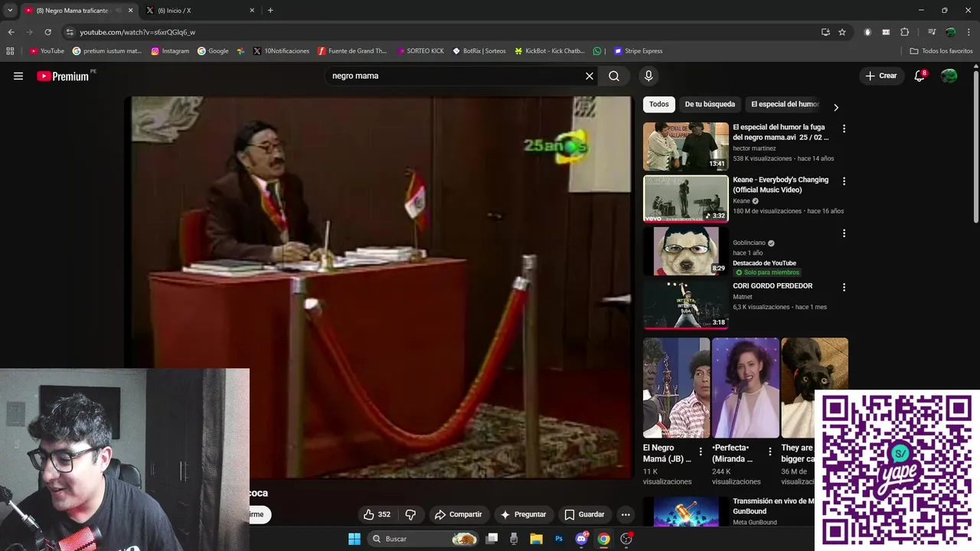Go back in browser history
This screenshot has width=980, height=551.
tap(11, 32)
